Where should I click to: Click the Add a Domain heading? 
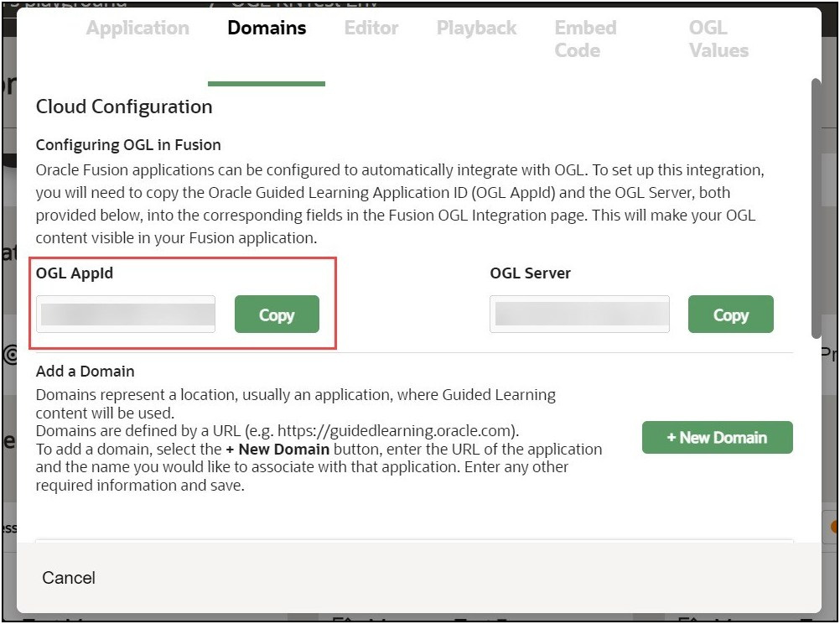86,371
